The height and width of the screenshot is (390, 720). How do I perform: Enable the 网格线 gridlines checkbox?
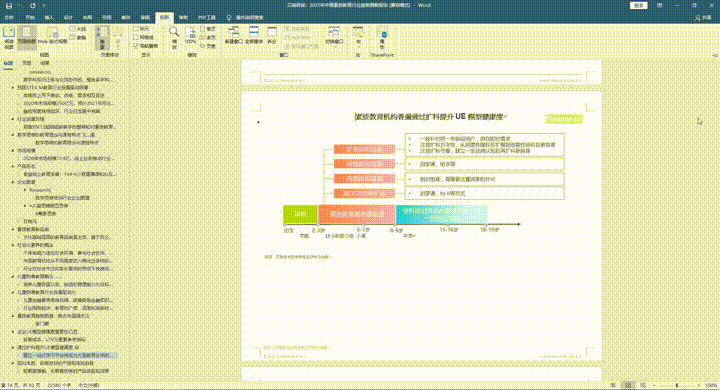[x=136, y=38]
